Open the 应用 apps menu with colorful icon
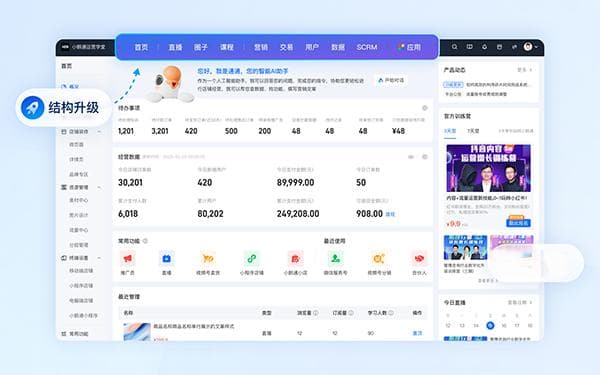 pos(409,47)
